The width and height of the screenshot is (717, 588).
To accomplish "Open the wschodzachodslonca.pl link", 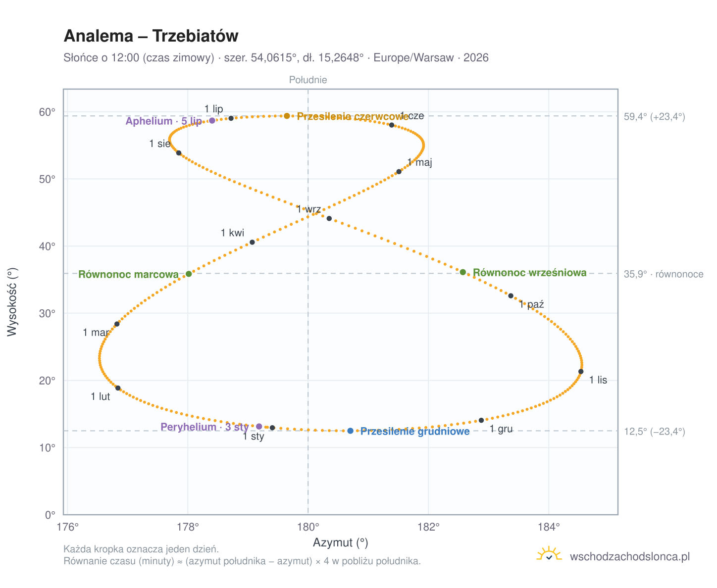I will [x=630, y=556].
